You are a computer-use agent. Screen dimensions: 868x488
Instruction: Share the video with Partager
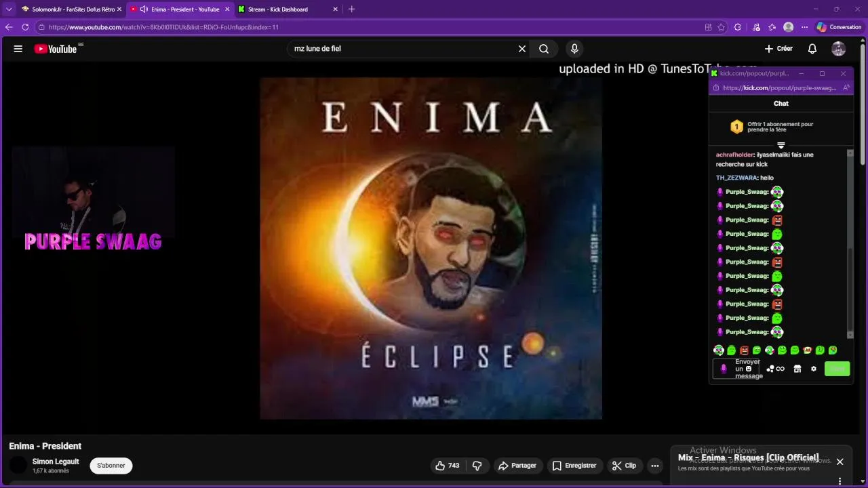517,466
